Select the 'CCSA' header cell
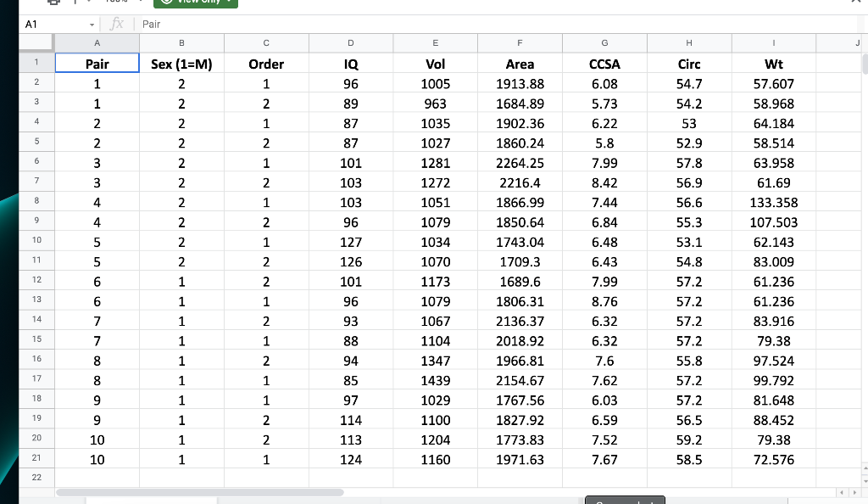Screen dimensions: 868x504 point(604,64)
